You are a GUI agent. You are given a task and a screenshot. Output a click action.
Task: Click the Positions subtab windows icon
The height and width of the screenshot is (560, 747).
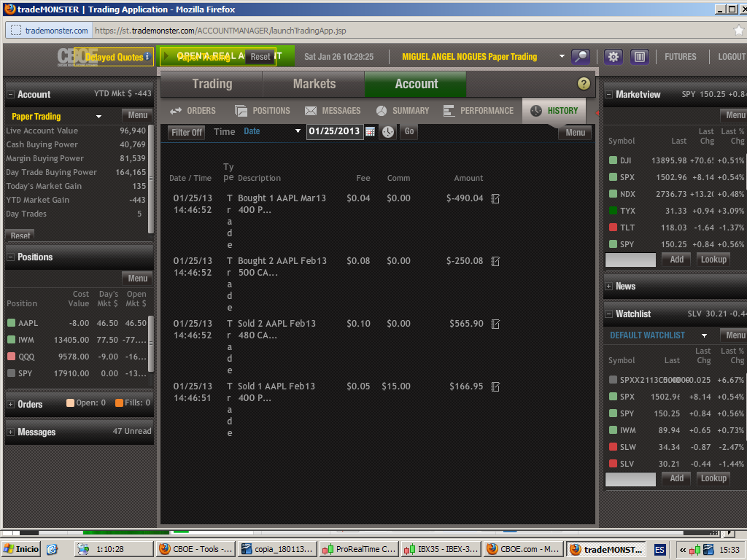coord(241,111)
